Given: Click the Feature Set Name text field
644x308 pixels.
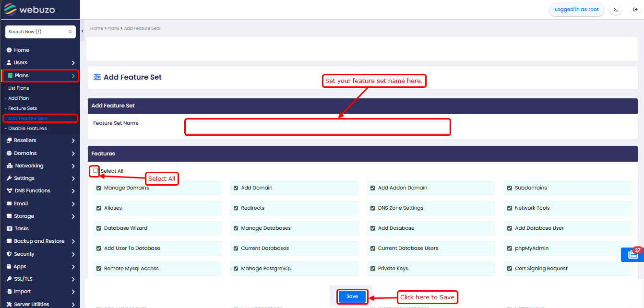Looking at the screenshot, I should coord(318,127).
